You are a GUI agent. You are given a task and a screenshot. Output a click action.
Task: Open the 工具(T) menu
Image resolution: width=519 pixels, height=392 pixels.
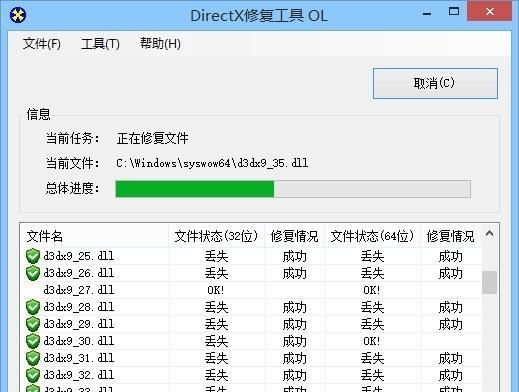tap(100, 44)
